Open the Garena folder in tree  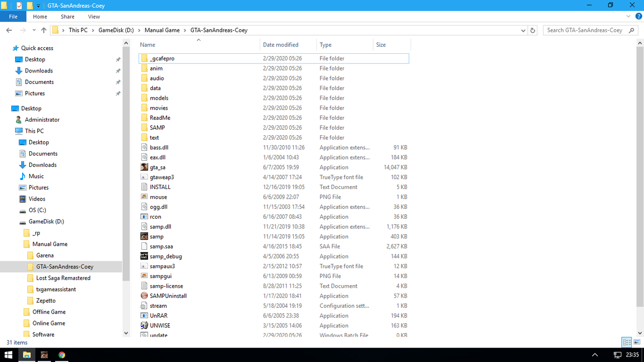point(45,255)
